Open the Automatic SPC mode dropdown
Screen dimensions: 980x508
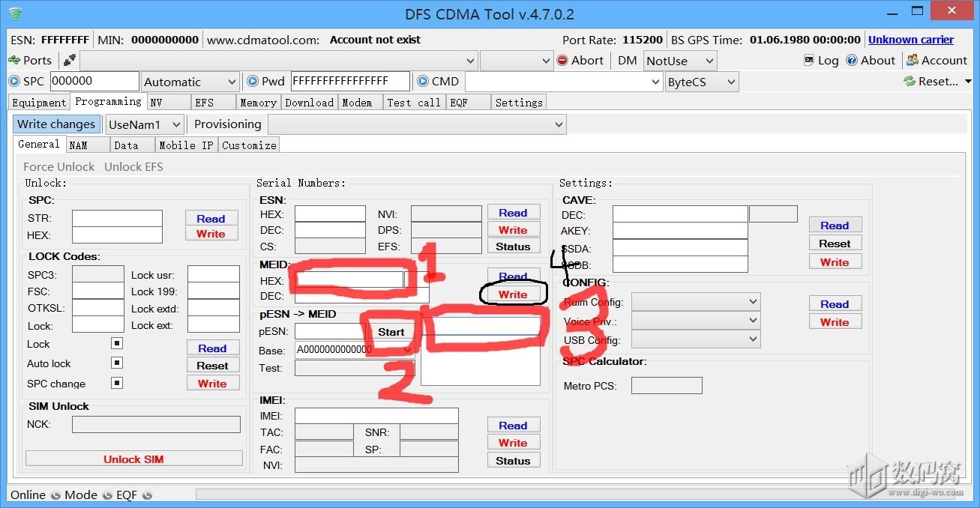190,82
